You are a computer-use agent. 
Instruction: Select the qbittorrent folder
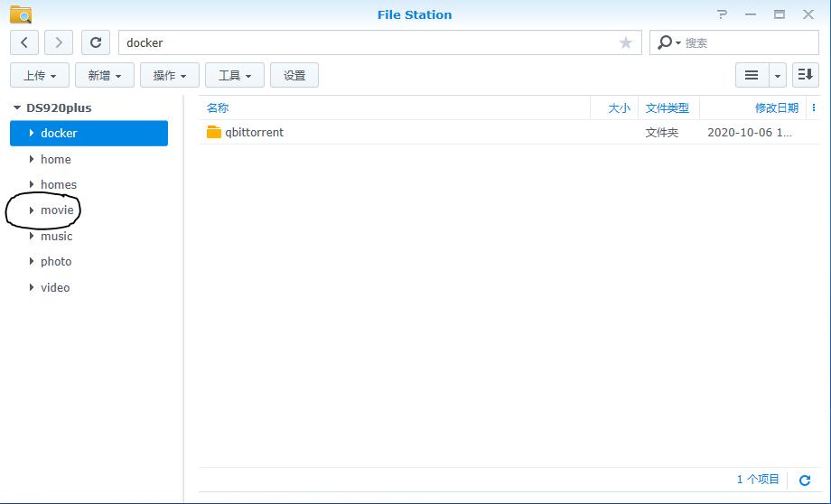point(254,133)
